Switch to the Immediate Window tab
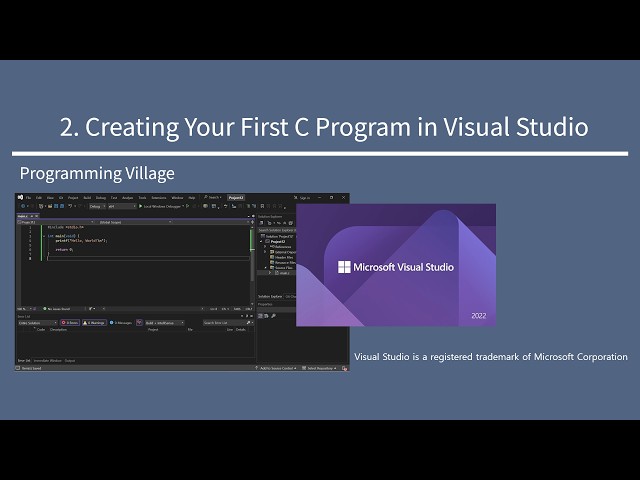 tap(47, 361)
